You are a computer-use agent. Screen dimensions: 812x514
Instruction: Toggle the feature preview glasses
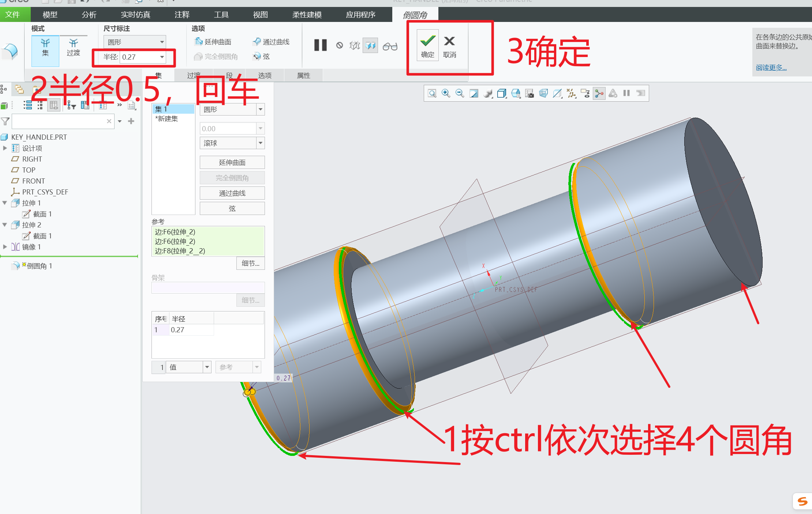coord(390,46)
